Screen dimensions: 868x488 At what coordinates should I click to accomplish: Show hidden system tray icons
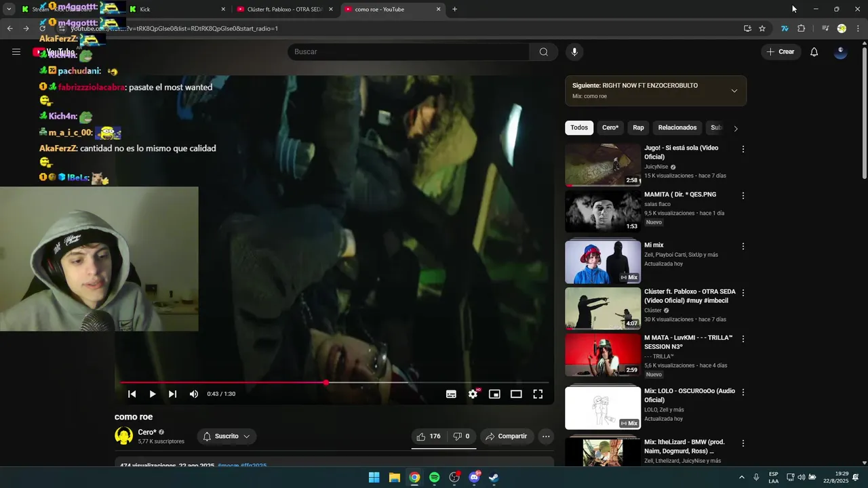[x=741, y=477]
